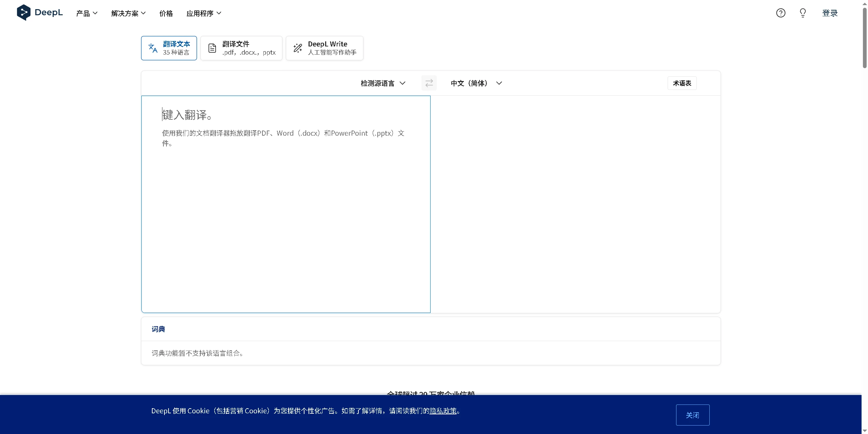Switch to the DeepL Write tab

point(324,48)
